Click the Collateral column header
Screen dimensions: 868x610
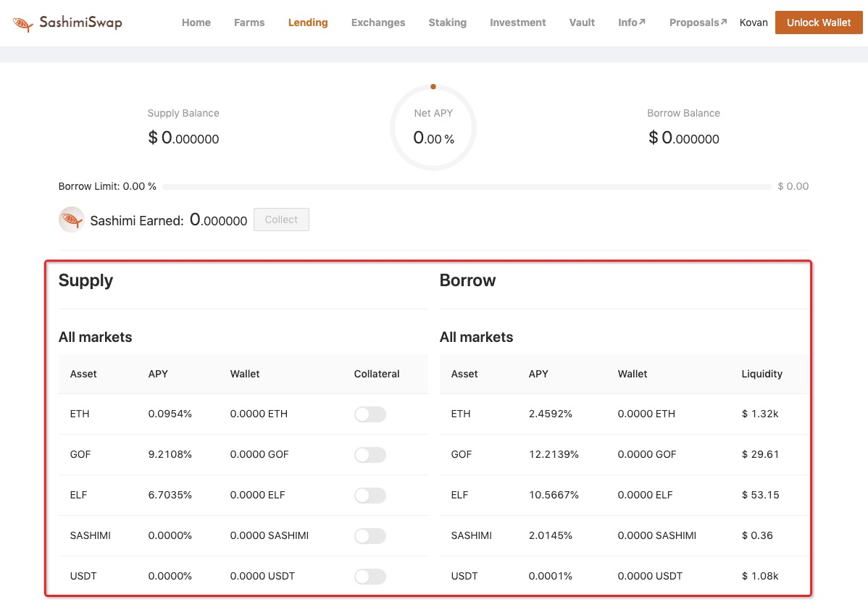pyautogui.click(x=377, y=374)
